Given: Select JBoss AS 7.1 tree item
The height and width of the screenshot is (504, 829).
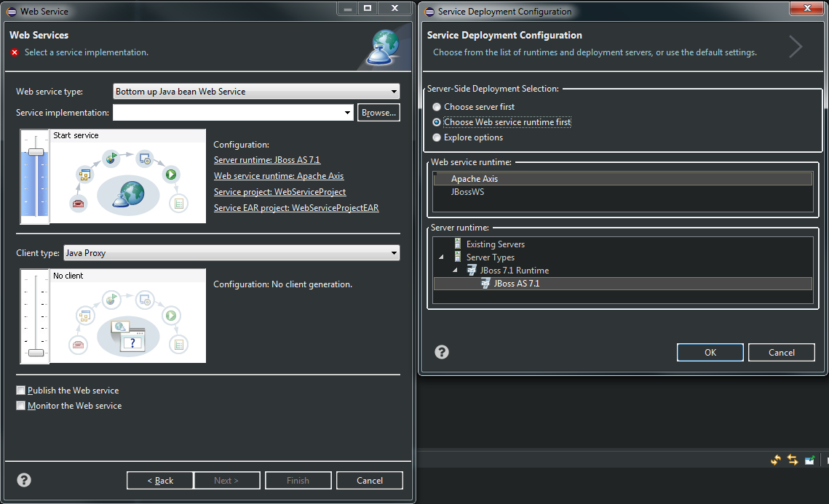Looking at the screenshot, I should (622, 284).
